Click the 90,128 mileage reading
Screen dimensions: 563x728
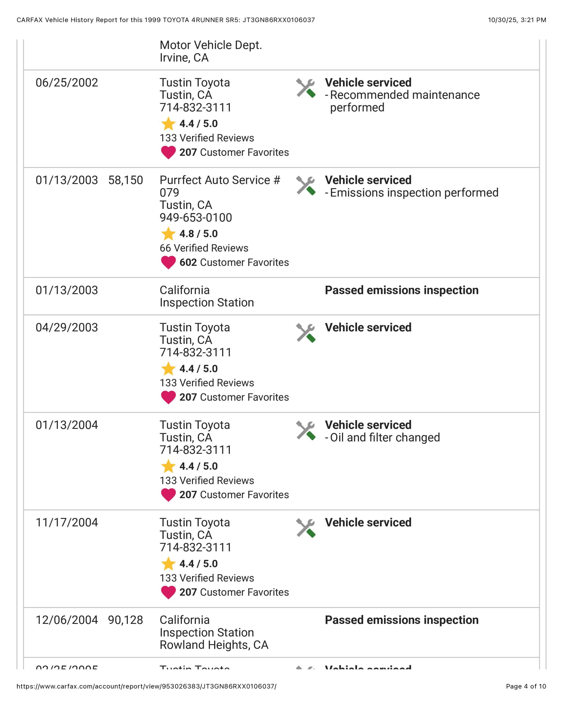pos(125,620)
